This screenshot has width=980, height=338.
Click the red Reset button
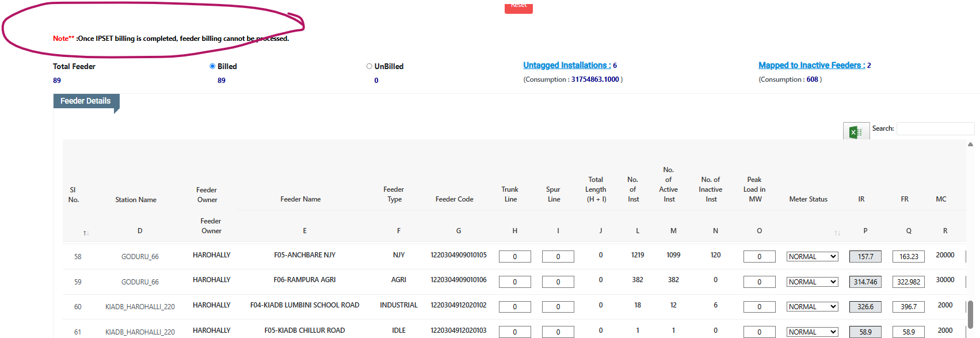pyautogui.click(x=518, y=7)
